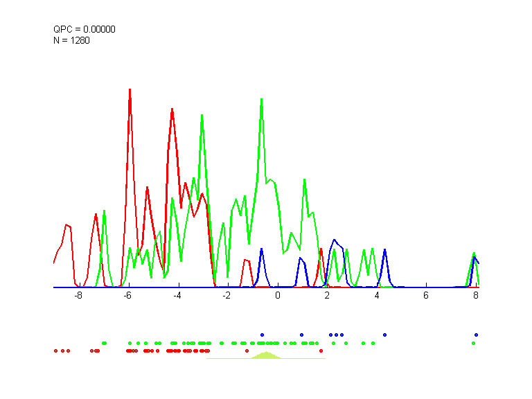Click the tallest green peak's tip
This screenshot has height=399, width=532.
pos(261,99)
